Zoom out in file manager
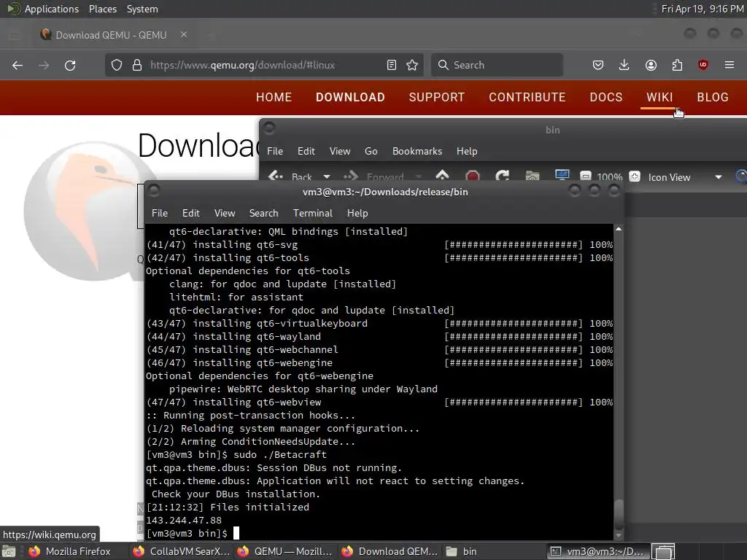Image resolution: width=747 pixels, height=560 pixels. (586, 176)
